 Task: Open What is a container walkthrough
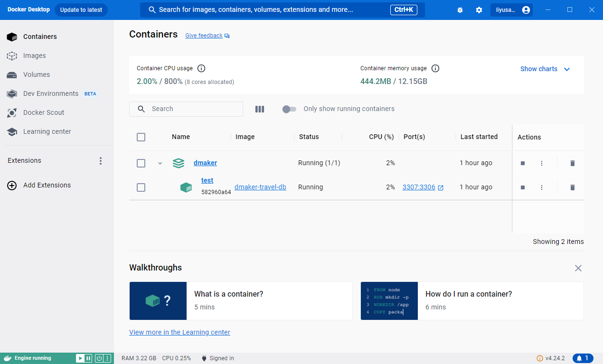coord(241,301)
